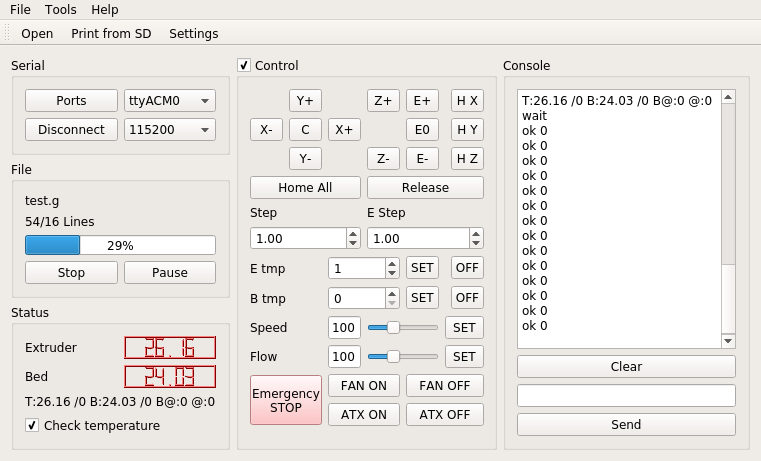This screenshot has height=461, width=761.
Task: Open Settings from the toolbar
Action: (194, 33)
